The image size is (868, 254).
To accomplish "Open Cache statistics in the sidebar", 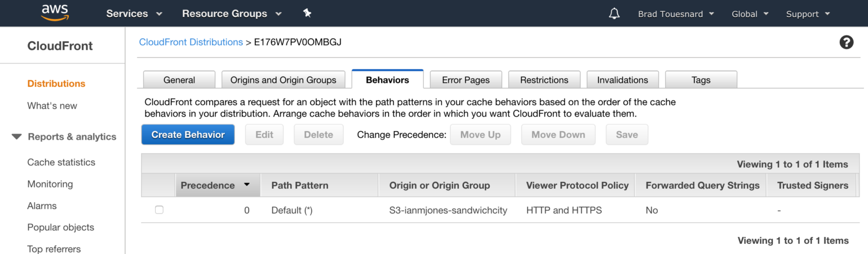I will point(61,162).
